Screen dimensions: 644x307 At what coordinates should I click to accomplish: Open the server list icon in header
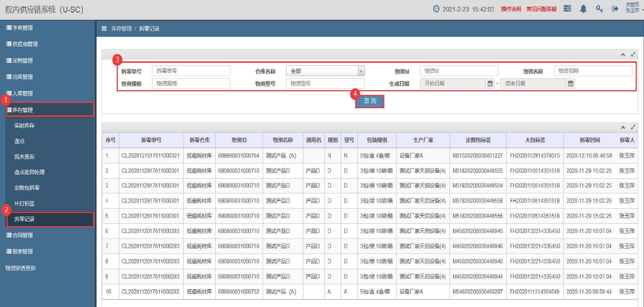point(567,8)
